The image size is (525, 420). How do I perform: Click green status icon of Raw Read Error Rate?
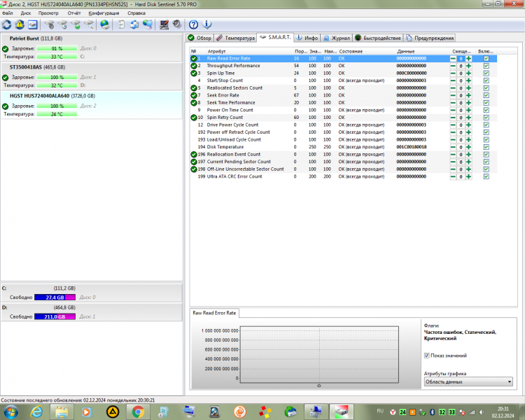[x=193, y=58]
